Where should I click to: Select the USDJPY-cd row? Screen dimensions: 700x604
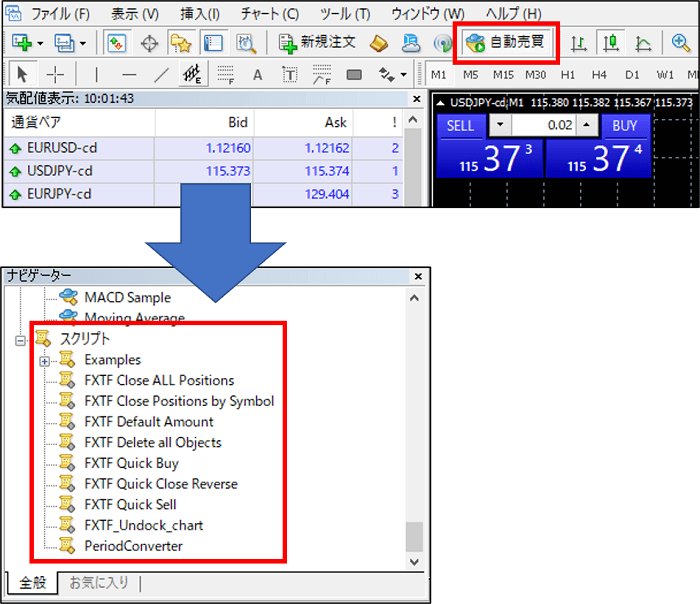(x=203, y=171)
